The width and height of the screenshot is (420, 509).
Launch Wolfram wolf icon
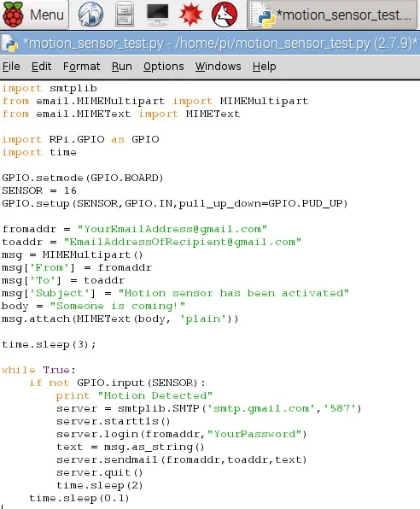click(225, 15)
